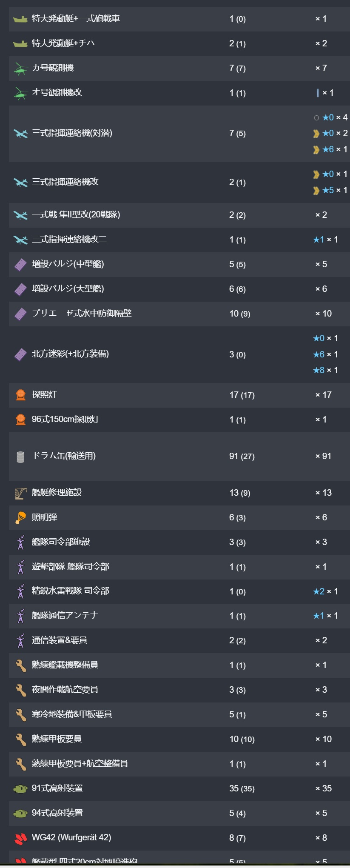350x868 pixels.
Task: Click the tower icon for 艦隊司令部施設
Action: 20,542
